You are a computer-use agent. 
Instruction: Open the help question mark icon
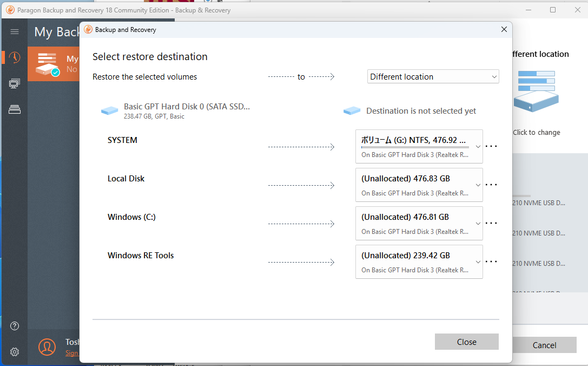[x=15, y=326]
